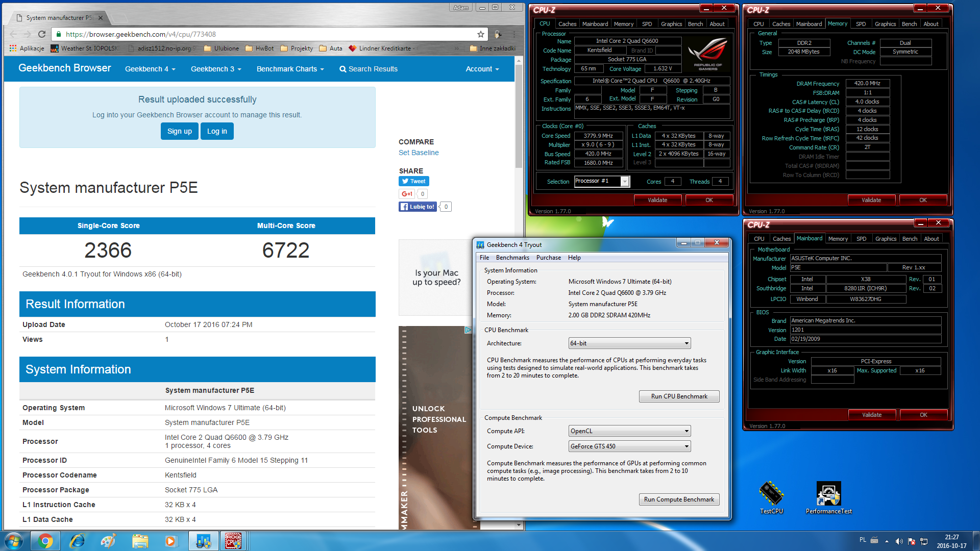Switch to Caches tab in the CPU-Z processor window

coord(567,24)
